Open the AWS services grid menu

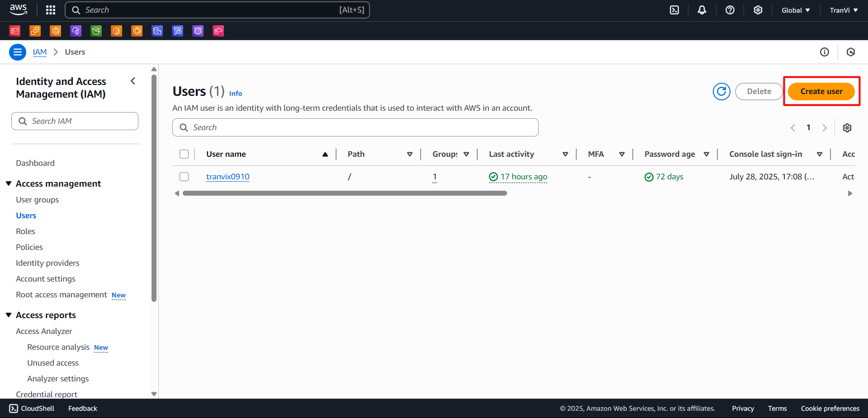point(50,9)
